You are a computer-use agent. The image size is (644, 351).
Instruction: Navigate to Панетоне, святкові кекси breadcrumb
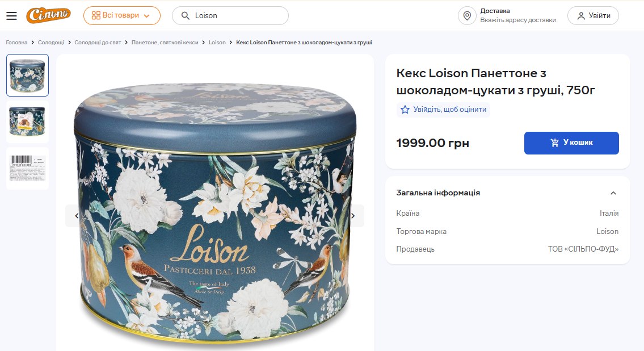pyautogui.click(x=165, y=43)
